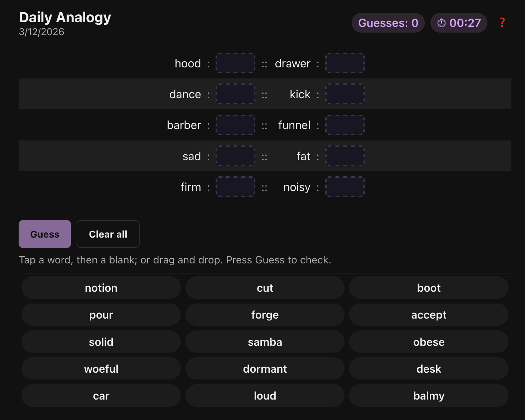Viewport: 525px width, 420px height.
Task: Choose the word 'obese'
Action: click(x=429, y=342)
